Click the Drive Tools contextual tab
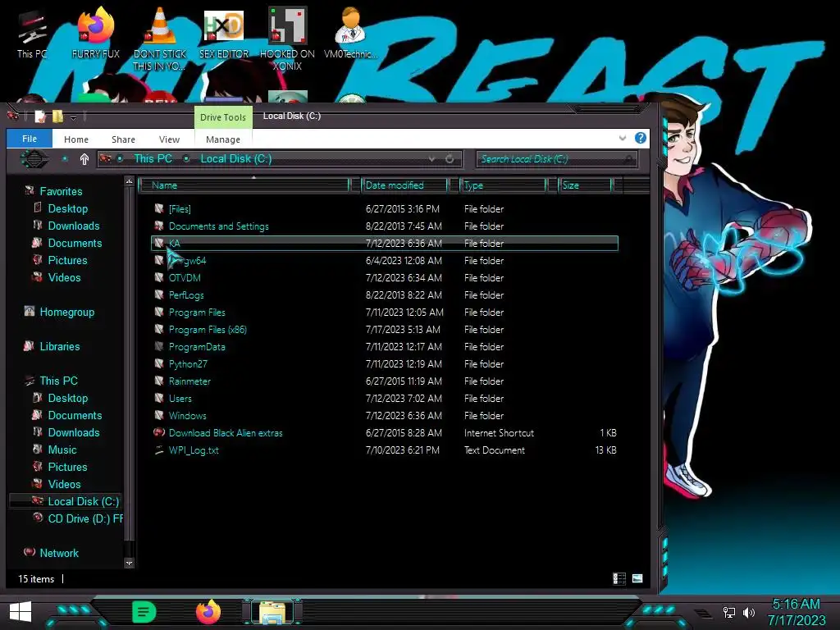Viewport: 840px width, 630px height. coord(223,117)
